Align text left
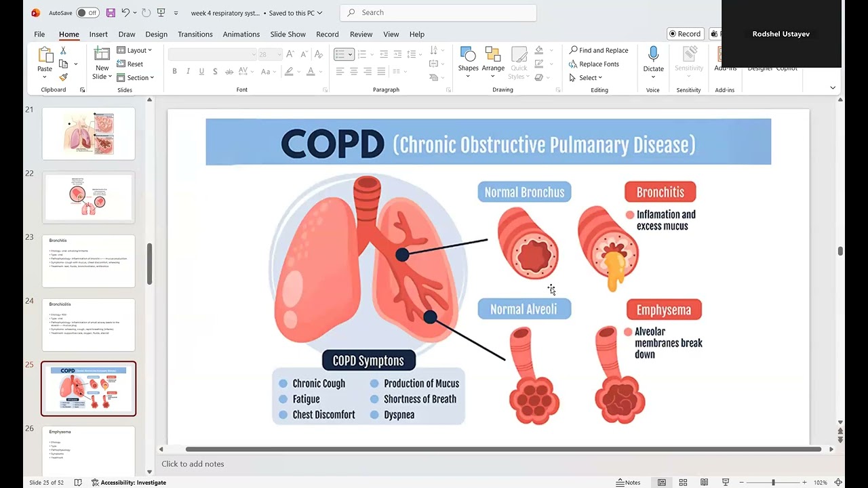 coord(340,71)
